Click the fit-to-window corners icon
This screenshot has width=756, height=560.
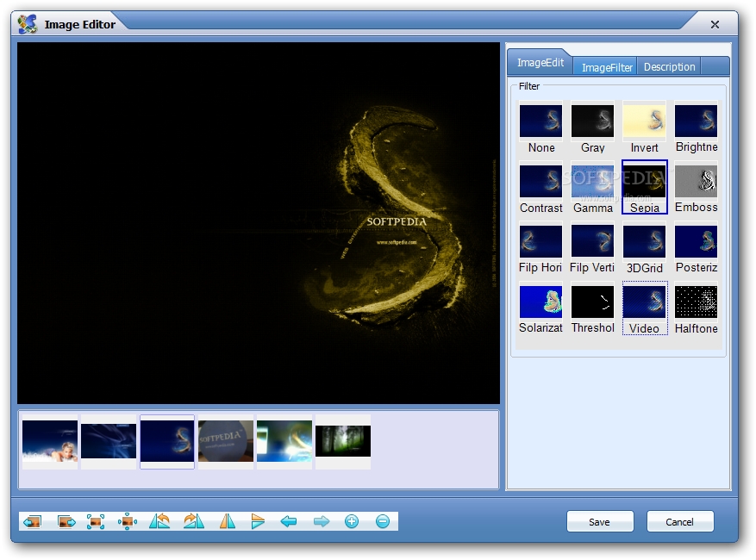pyautogui.click(x=96, y=521)
